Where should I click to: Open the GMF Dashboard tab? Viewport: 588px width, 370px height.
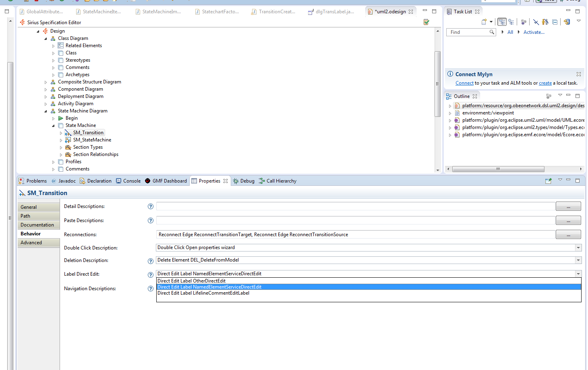166,181
